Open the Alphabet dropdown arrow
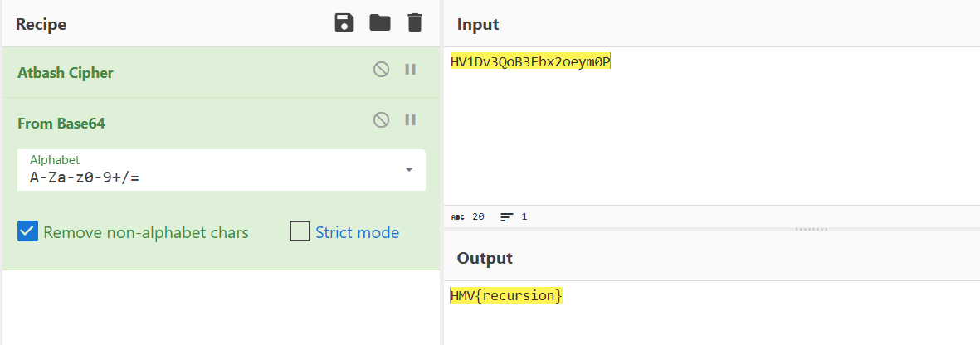The height and width of the screenshot is (345, 980). click(408, 170)
